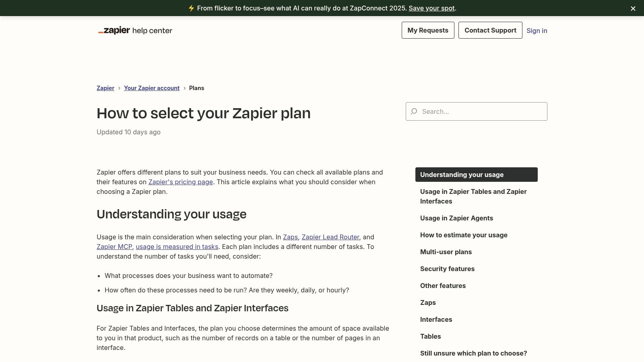Click the Usage in Zapier Tables and Interfaces heading

tap(192, 308)
